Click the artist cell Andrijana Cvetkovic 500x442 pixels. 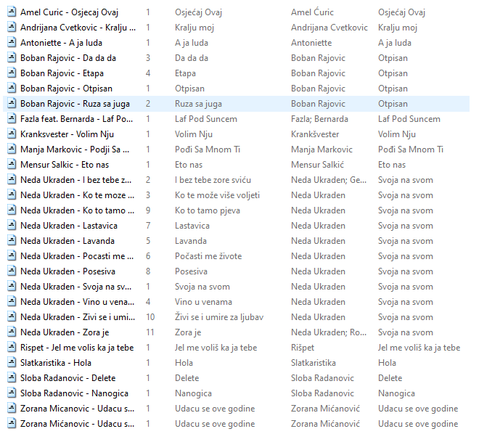pyautogui.click(x=329, y=28)
